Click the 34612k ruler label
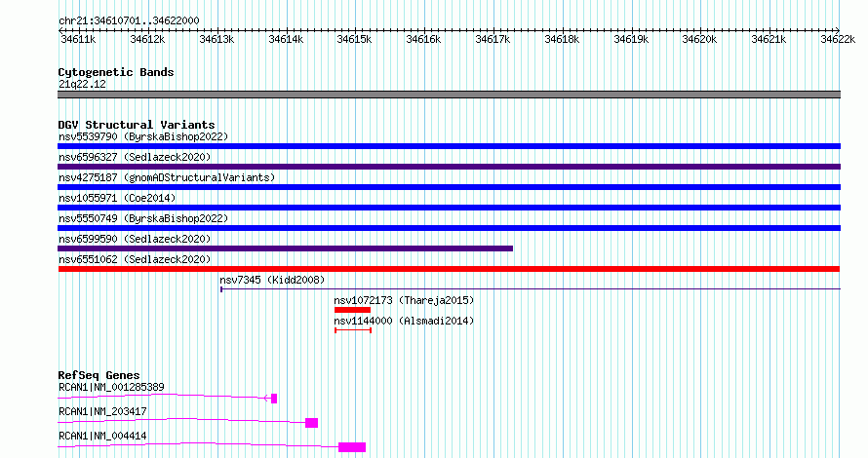 click(147, 39)
